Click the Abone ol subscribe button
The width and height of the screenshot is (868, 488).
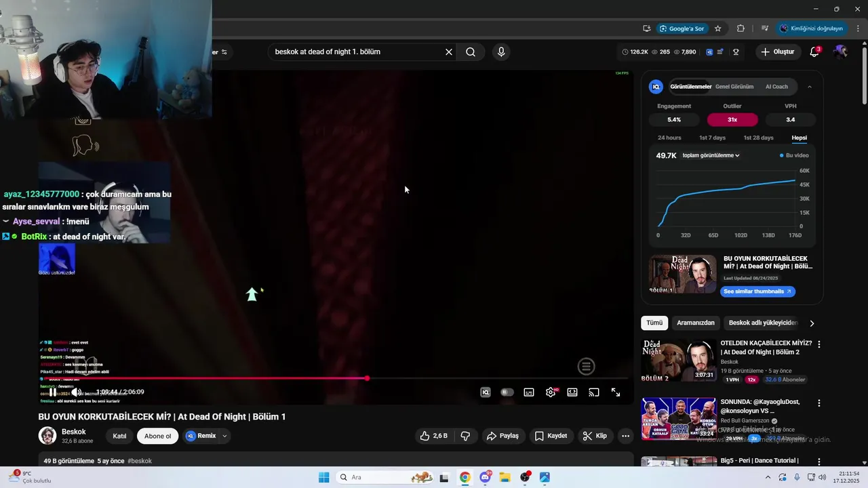157,436
